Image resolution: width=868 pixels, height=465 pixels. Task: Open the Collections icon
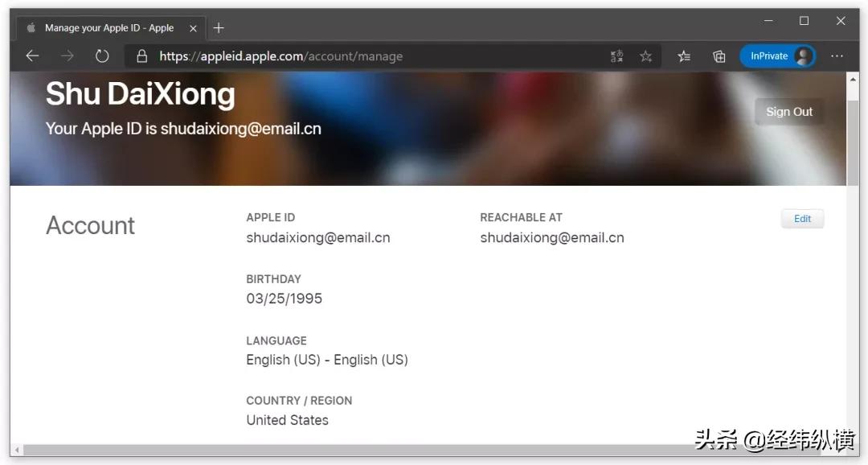(x=719, y=56)
